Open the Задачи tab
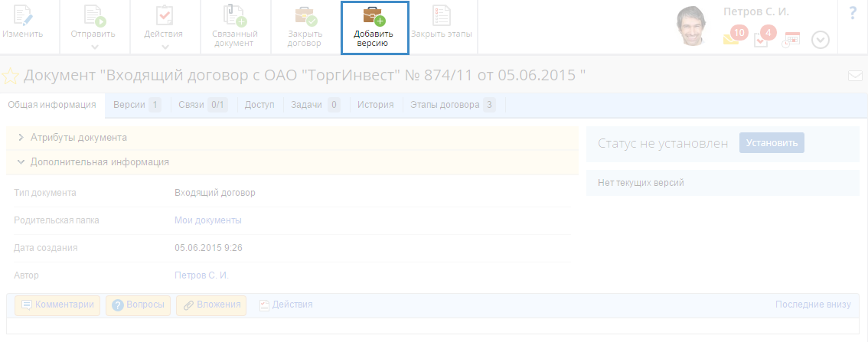The height and width of the screenshot is (342, 868). 315,105
